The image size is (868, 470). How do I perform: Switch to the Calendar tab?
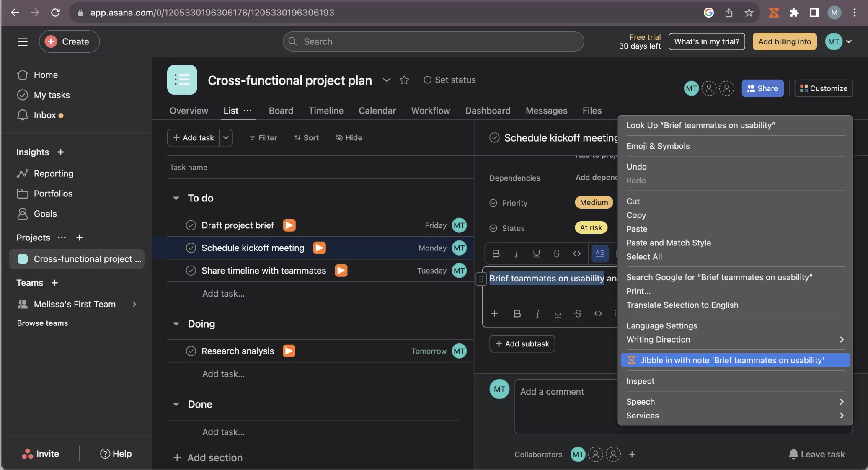tap(377, 111)
